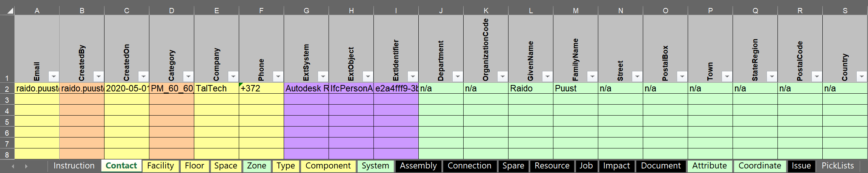
Task: Go to the Component sheet tab
Action: (x=328, y=166)
